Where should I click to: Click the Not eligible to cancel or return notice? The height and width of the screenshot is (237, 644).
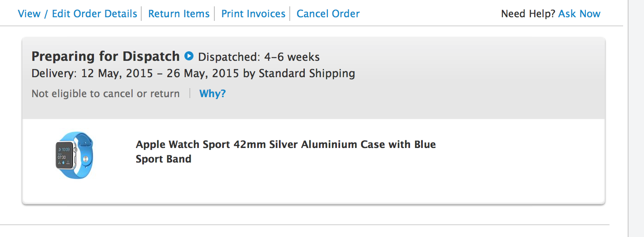[105, 94]
